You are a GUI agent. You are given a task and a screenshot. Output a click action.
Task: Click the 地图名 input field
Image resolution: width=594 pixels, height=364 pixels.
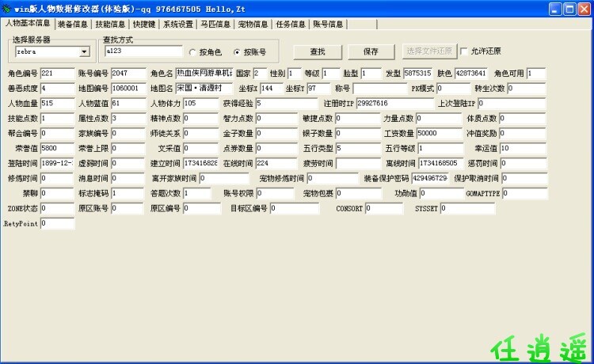pos(199,88)
